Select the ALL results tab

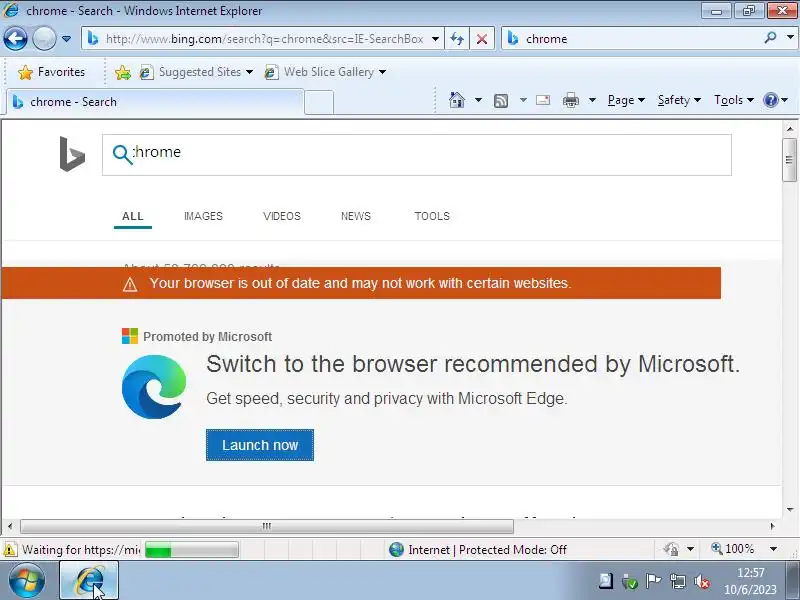pos(133,216)
